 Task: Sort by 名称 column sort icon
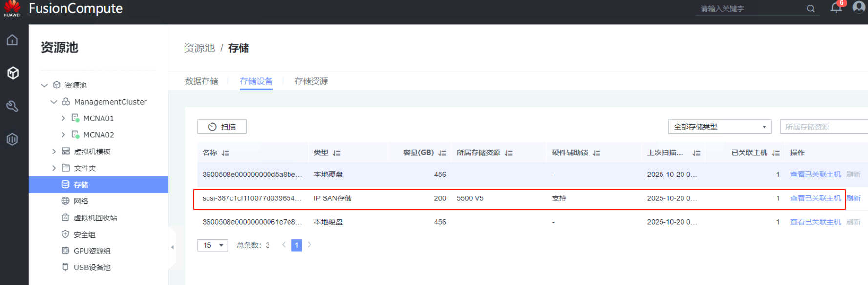(226, 153)
